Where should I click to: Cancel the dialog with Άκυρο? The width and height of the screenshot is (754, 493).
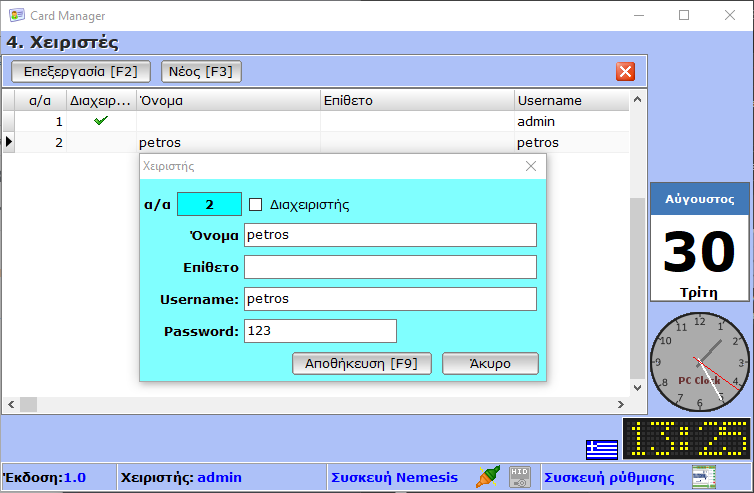(x=490, y=363)
